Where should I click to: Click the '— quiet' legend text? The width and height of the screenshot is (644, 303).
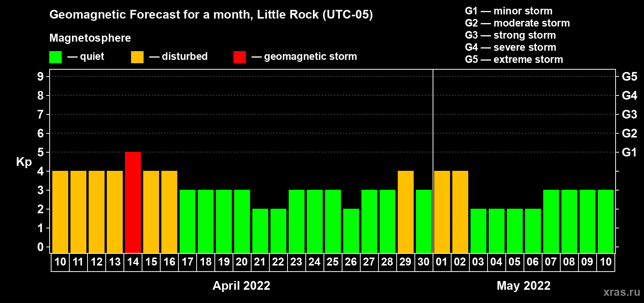point(86,57)
